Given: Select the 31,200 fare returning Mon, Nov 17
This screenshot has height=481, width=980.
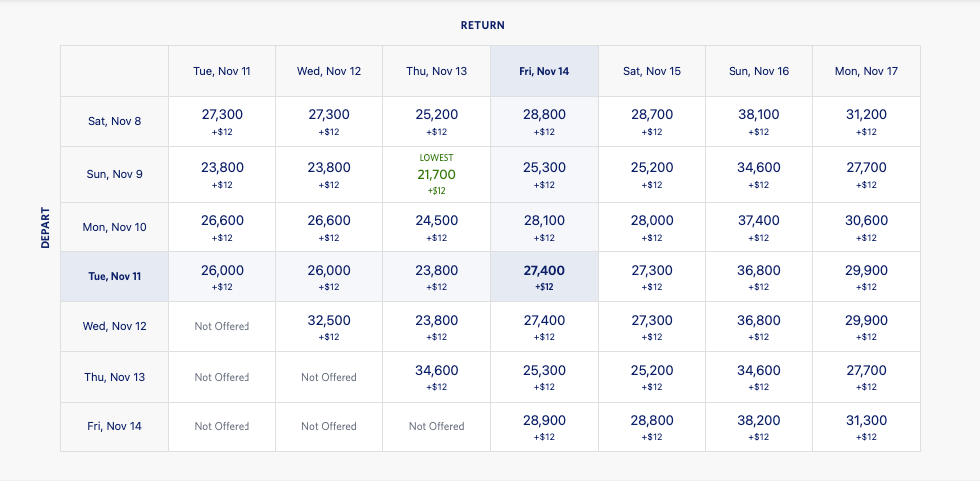Looking at the screenshot, I should (866, 121).
